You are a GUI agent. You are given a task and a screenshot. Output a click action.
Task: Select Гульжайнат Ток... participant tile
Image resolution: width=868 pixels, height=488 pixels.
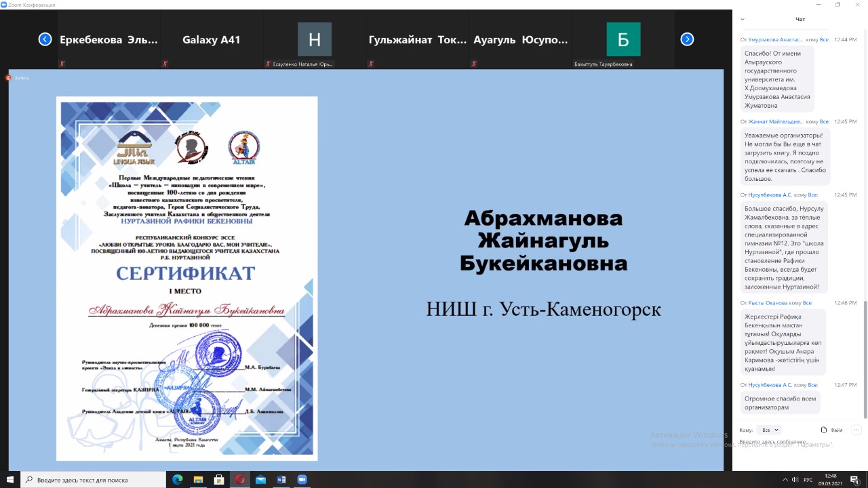coord(418,40)
